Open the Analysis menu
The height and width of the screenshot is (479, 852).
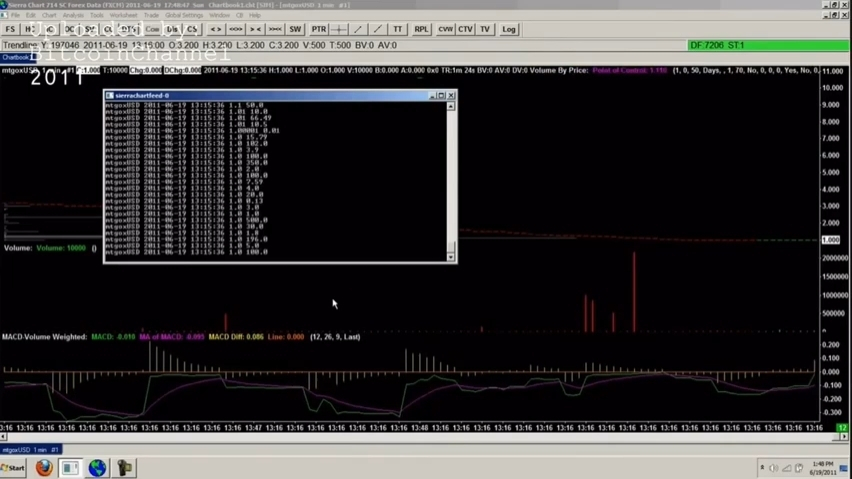click(x=73, y=15)
